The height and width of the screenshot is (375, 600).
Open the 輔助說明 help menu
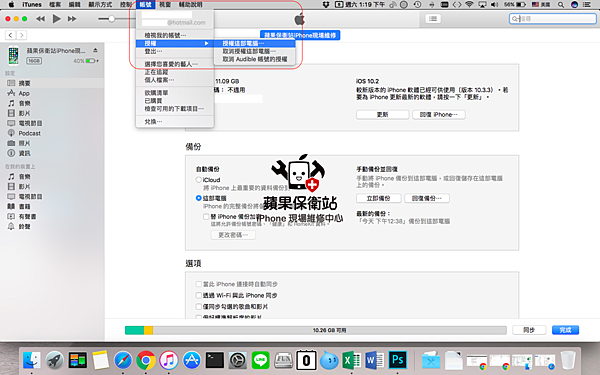point(191,5)
